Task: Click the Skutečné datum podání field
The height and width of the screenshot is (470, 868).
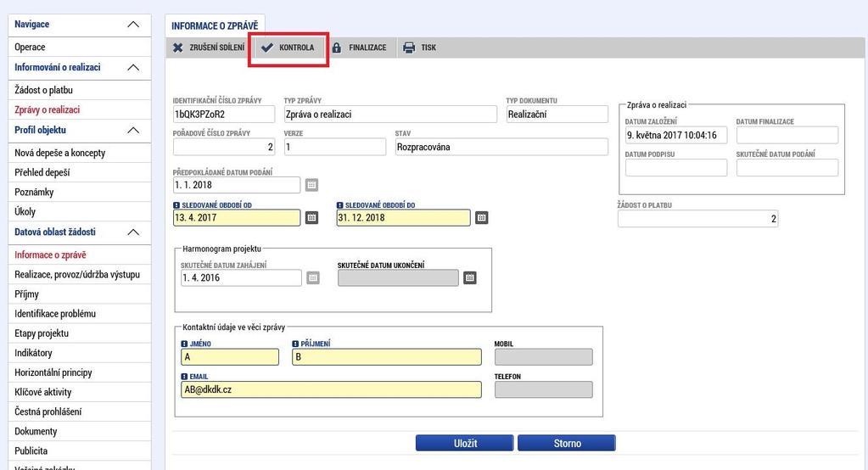Action: pyautogui.click(x=787, y=168)
